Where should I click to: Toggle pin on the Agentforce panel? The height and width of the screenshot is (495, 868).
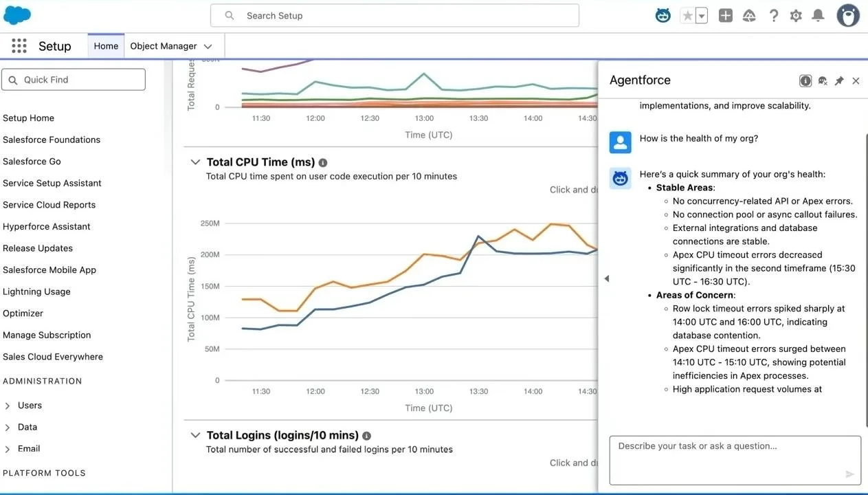[839, 81]
